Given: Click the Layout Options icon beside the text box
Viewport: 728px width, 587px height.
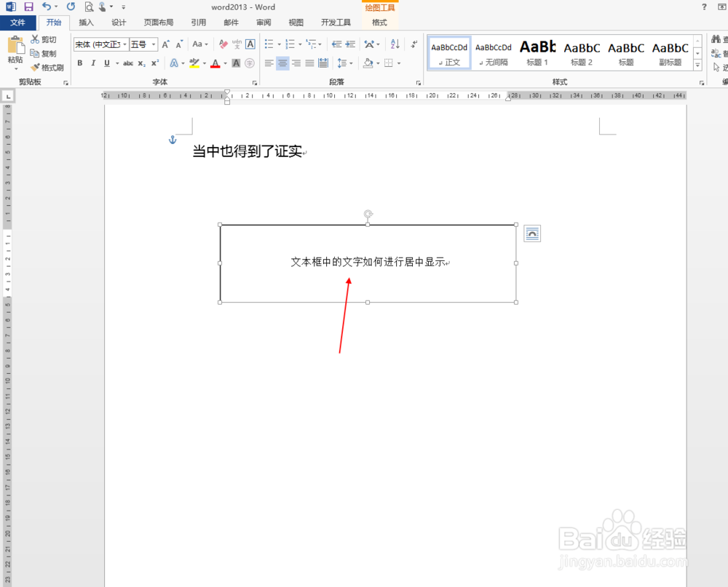Looking at the screenshot, I should (x=532, y=233).
